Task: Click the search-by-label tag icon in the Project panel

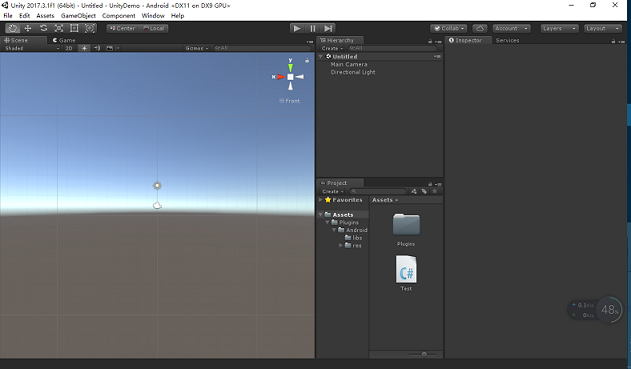Action: pos(424,192)
